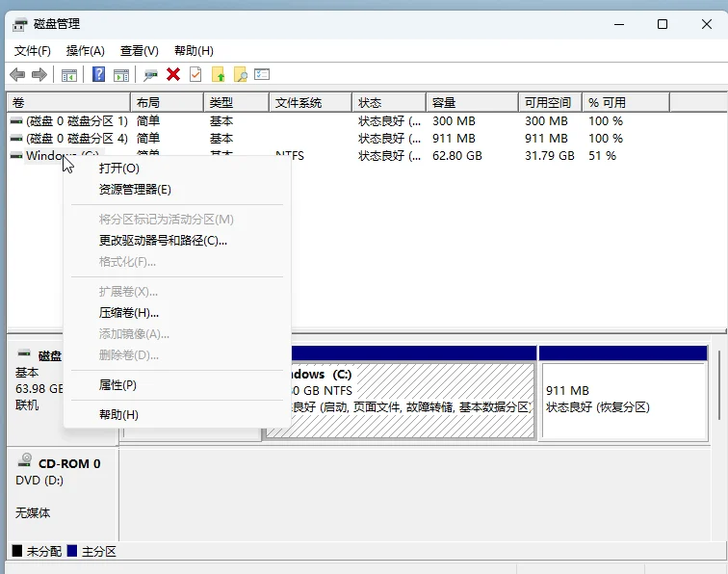Open the 操作(A) menu
This screenshot has width=728, height=574.
(86, 51)
